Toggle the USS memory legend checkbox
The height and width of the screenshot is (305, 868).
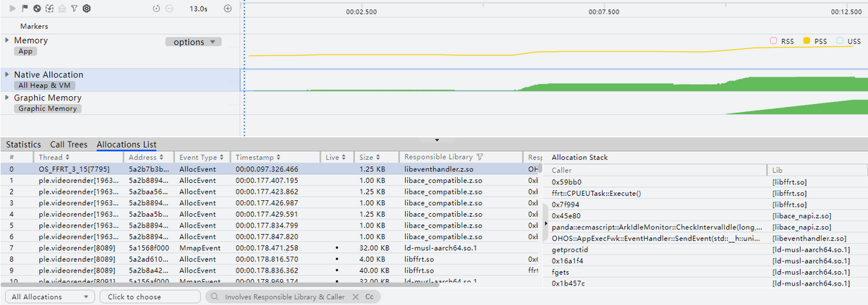click(840, 41)
